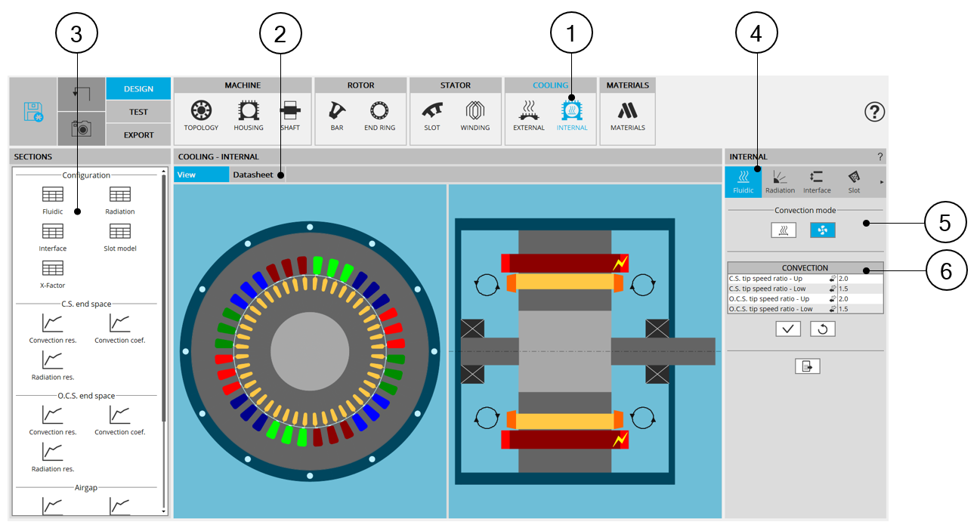980x531 pixels.
Task: Click the TEST mode button
Action: [x=138, y=112]
